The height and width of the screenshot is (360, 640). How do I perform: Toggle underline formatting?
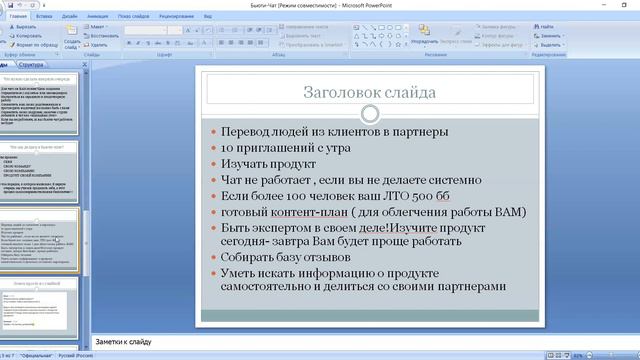coord(148,43)
